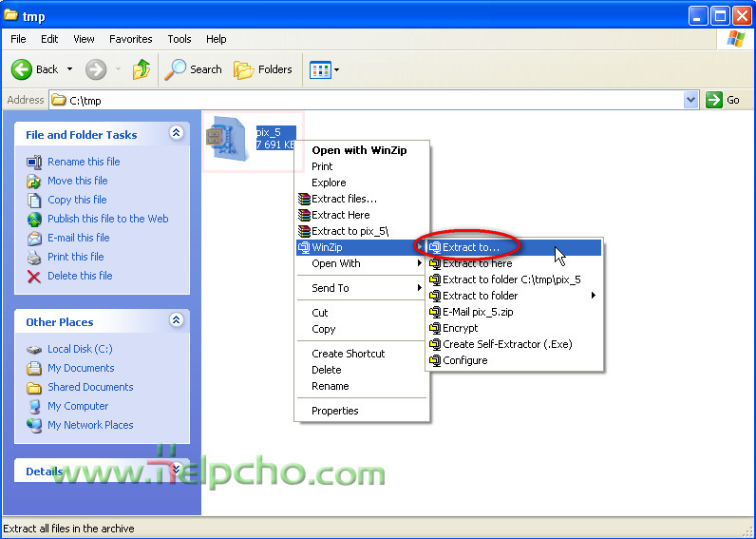Select WinRAR Extract files... entry
This screenshot has width=756, height=539.
point(362,199)
